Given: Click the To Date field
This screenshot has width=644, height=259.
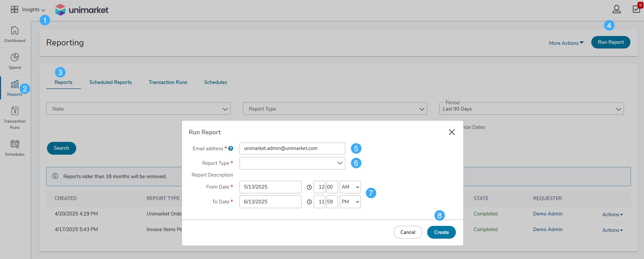Looking at the screenshot, I should [x=270, y=202].
